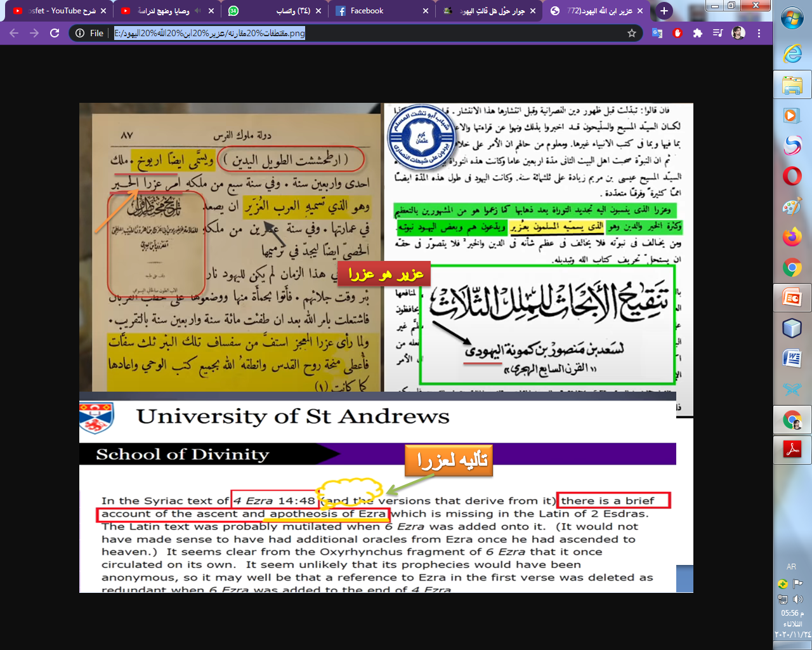The width and height of the screenshot is (812, 650).
Task: Click the 'University of St Andrews' image heading
Action: [x=292, y=416]
